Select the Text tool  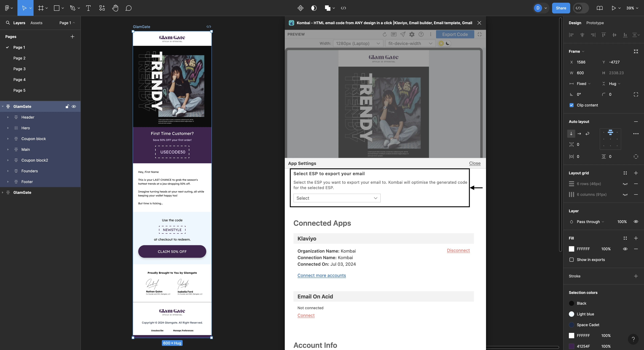tap(88, 8)
